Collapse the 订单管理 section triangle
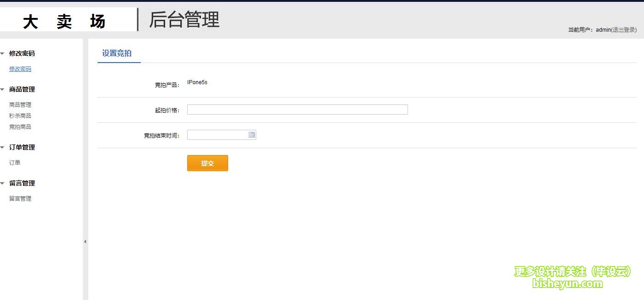 [x=2, y=147]
